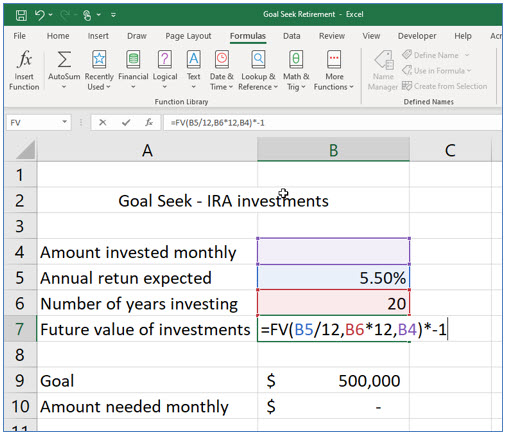Select row 1 header
The width and height of the screenshot is (506, 434).
click(20, 175)
